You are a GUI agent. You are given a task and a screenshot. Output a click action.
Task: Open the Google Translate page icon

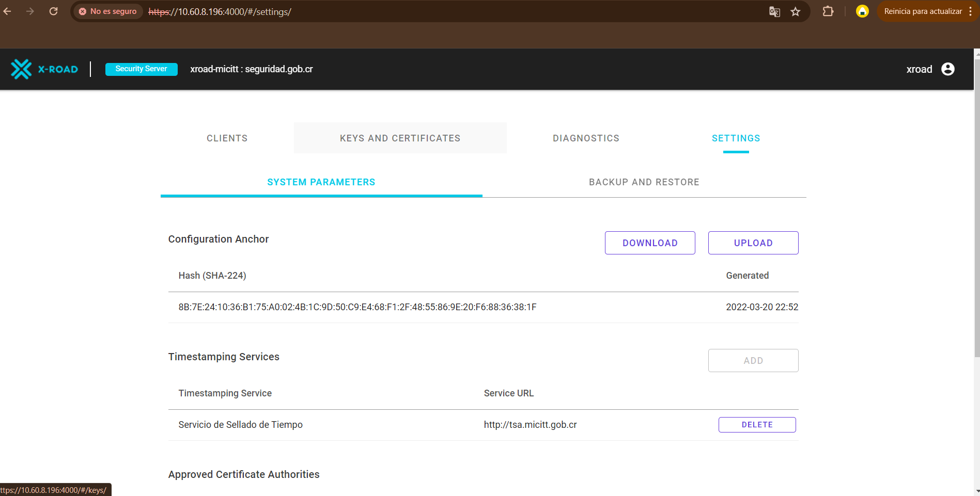click(774, 11)
